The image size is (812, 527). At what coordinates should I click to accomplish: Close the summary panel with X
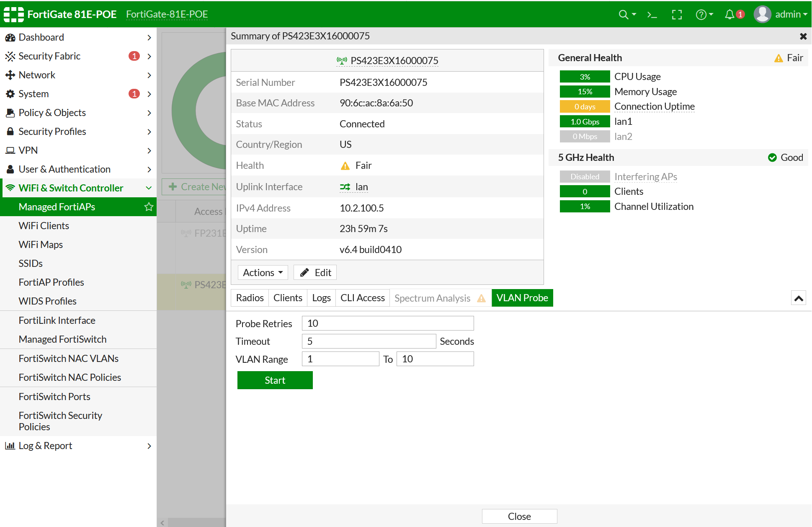[x=803, y=36]
